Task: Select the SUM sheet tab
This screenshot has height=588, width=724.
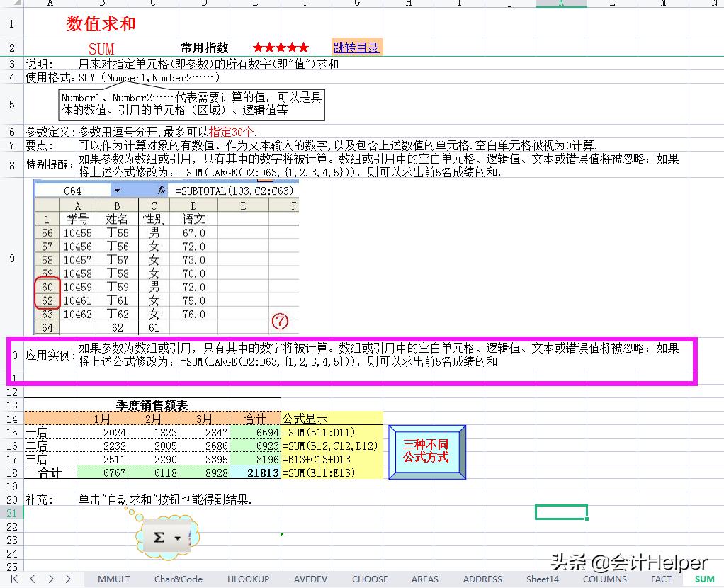Action: click(703, 579)
